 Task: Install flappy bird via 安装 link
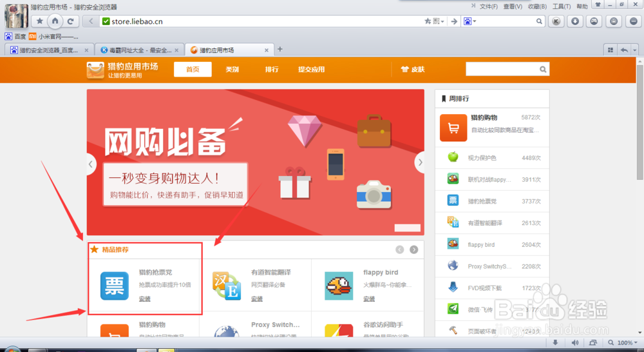coord(369,299)
